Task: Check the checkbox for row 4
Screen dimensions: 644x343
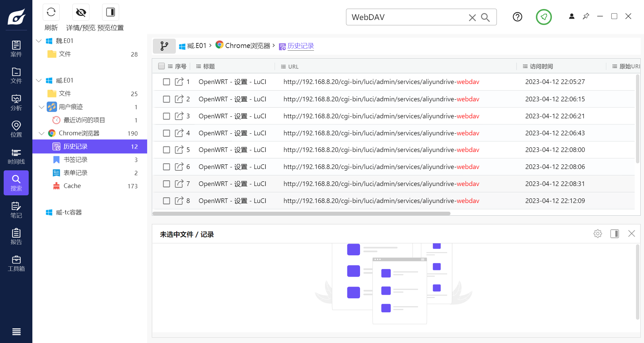Action: click(167, 133)
